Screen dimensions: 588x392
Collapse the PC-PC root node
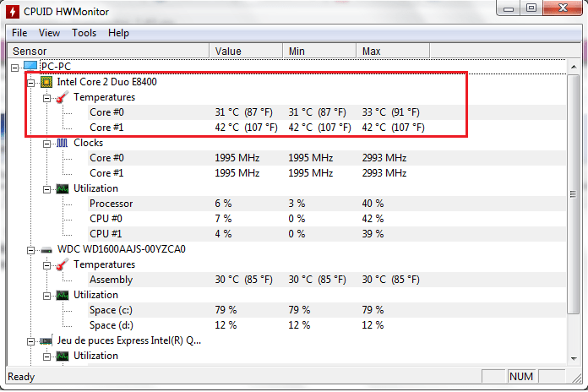click(x=15, y=67)
